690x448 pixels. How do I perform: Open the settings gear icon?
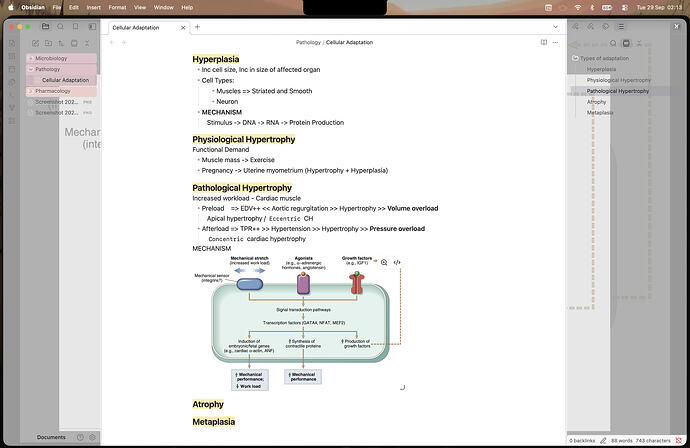coord(92,437)
